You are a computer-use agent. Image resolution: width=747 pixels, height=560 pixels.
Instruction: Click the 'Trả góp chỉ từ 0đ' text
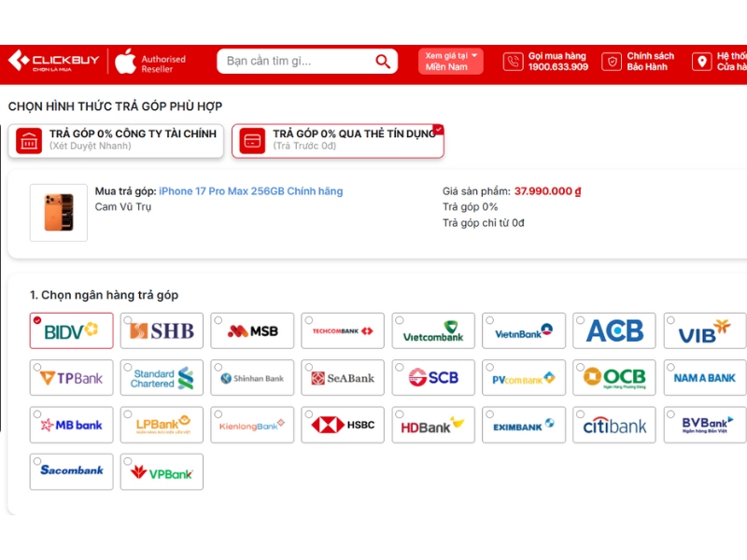pyautogui.click(x=483, y=223)
